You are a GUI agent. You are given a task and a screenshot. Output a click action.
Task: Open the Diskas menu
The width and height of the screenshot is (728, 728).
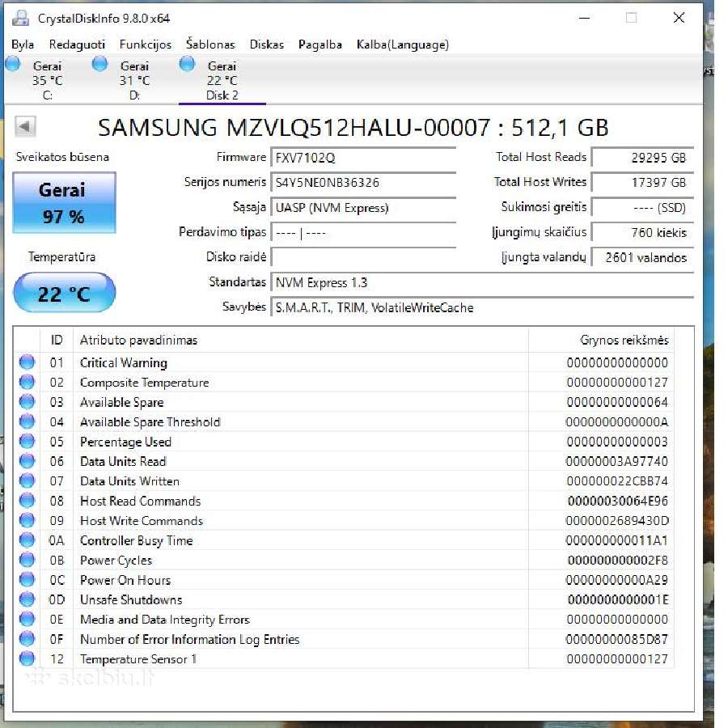[x=266, y=44]
